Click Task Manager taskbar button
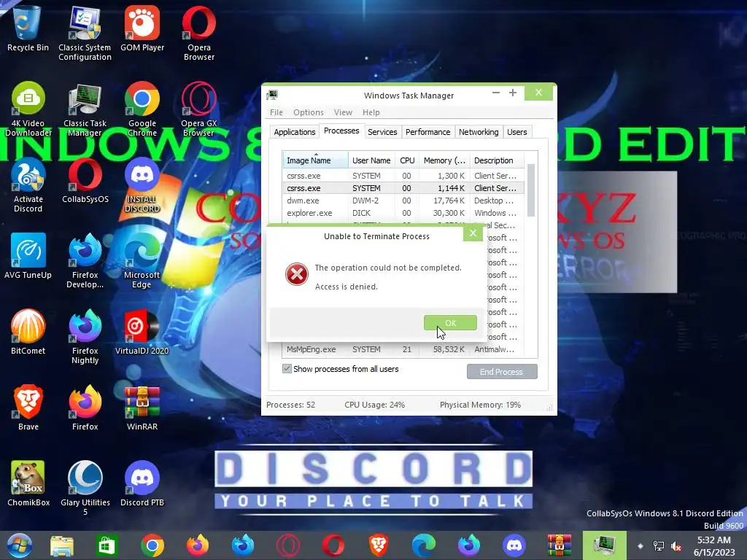 [x=605, y=545]
